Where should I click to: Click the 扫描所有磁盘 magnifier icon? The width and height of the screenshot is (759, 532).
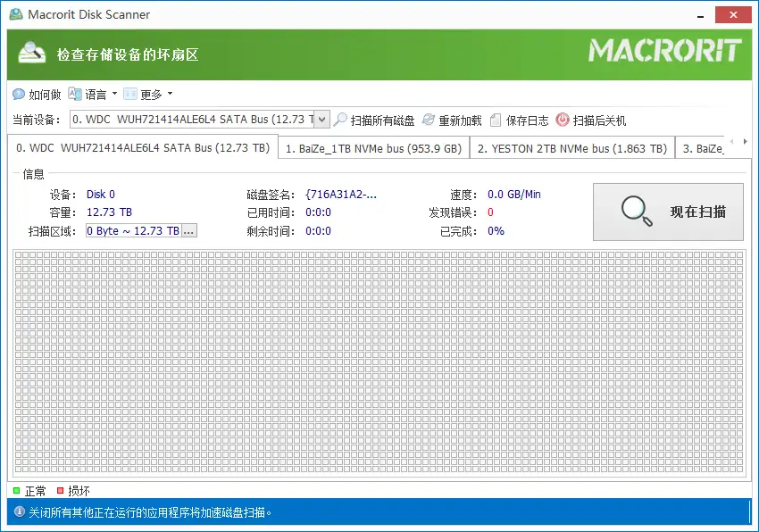[x=341, y=120]
